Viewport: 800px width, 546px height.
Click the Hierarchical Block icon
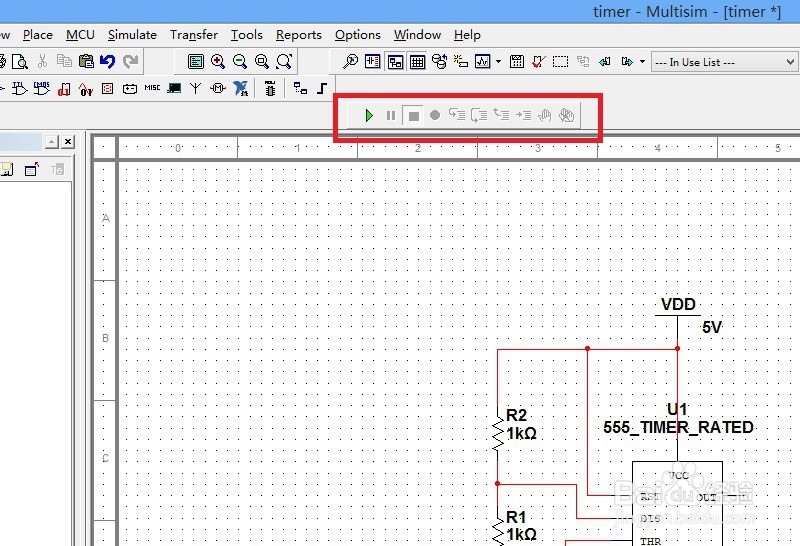300,88
